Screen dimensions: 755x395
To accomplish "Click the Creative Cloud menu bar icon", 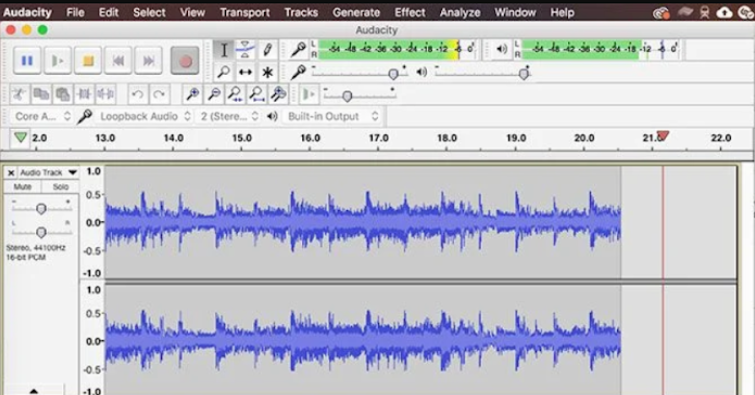I will click(661, 13).
